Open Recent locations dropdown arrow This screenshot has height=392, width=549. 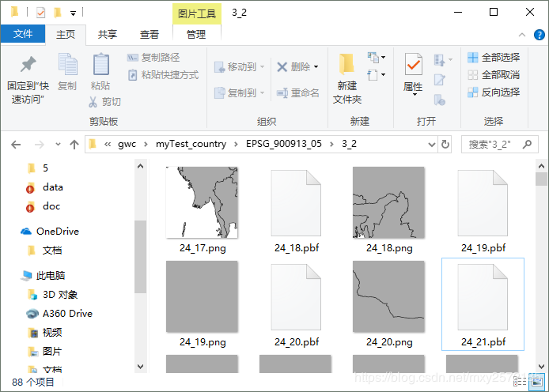click(58, 145)
